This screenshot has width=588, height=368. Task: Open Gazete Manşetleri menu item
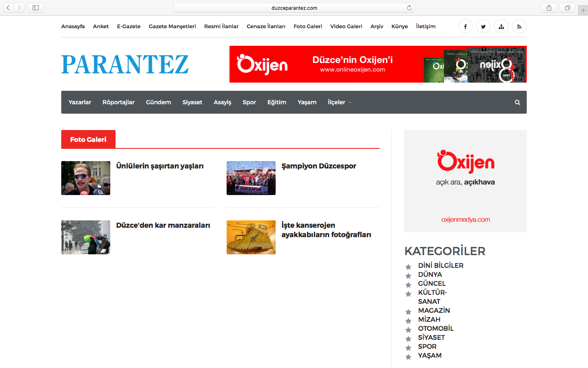point(172,27)
